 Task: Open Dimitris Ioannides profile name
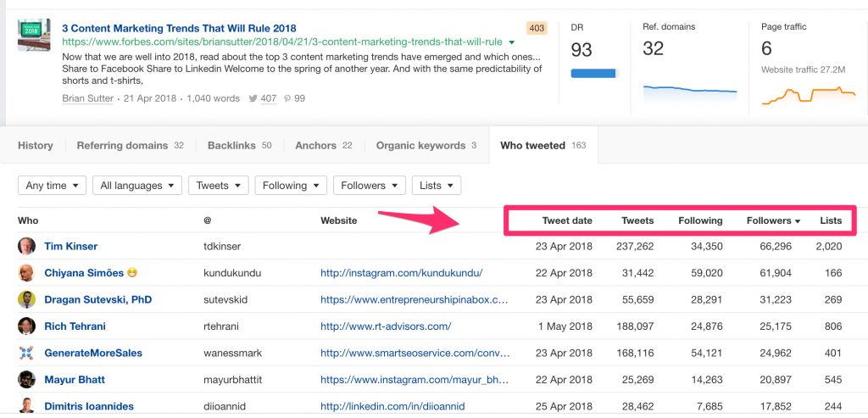pos(89,406)
